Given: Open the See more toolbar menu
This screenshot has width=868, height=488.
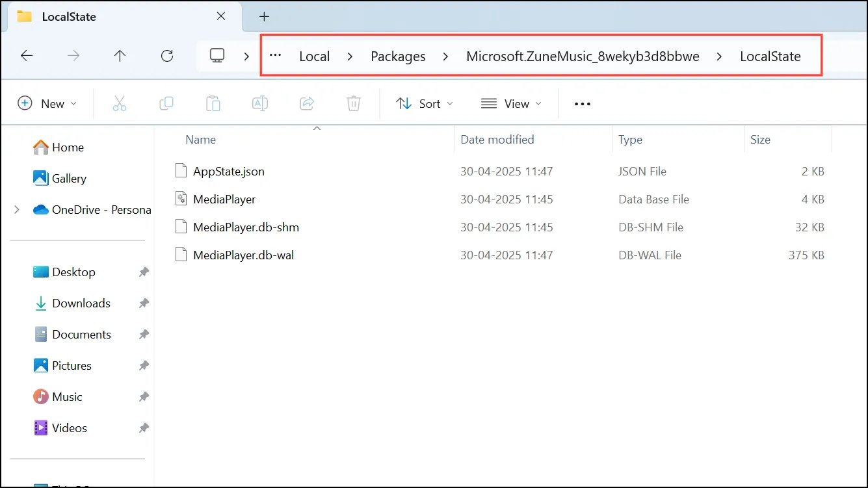Looking at the screenshot, I should 583,103.
